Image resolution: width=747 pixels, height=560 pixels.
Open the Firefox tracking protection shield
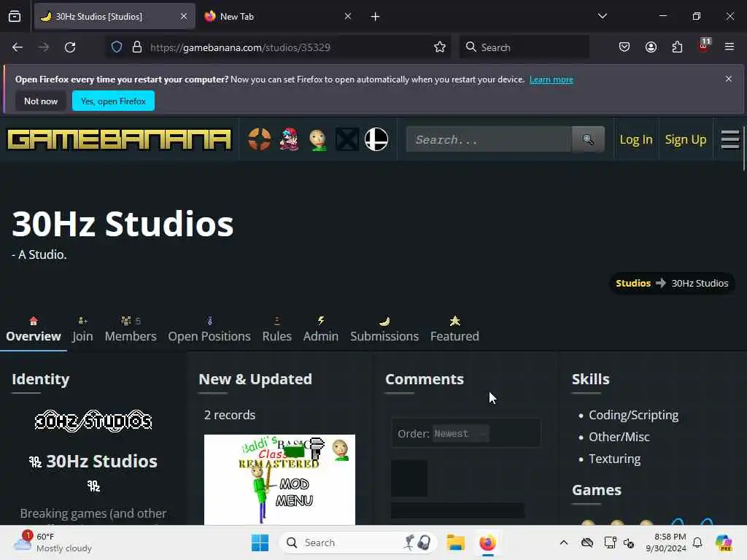117,47
